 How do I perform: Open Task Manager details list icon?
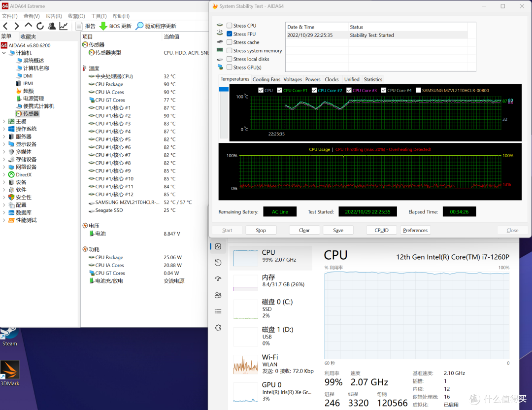click(x=218, y=311)
